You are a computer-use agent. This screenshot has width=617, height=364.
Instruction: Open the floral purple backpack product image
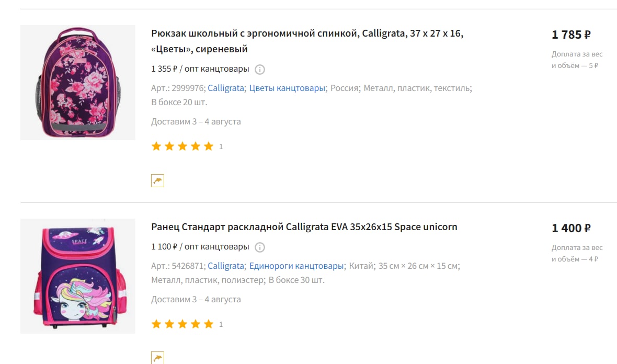[x=78, y=83]
